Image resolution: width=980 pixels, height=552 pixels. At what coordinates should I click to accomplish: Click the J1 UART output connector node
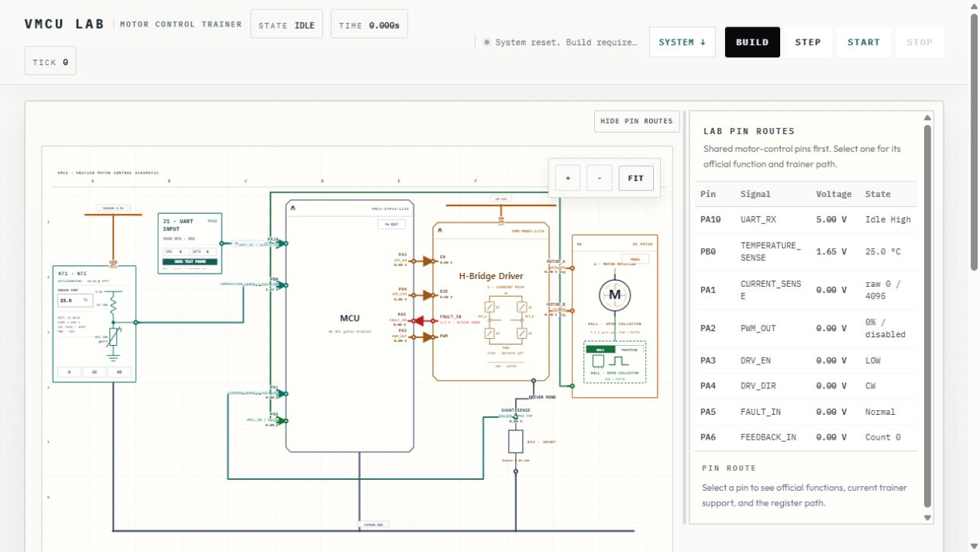(222, 243)
